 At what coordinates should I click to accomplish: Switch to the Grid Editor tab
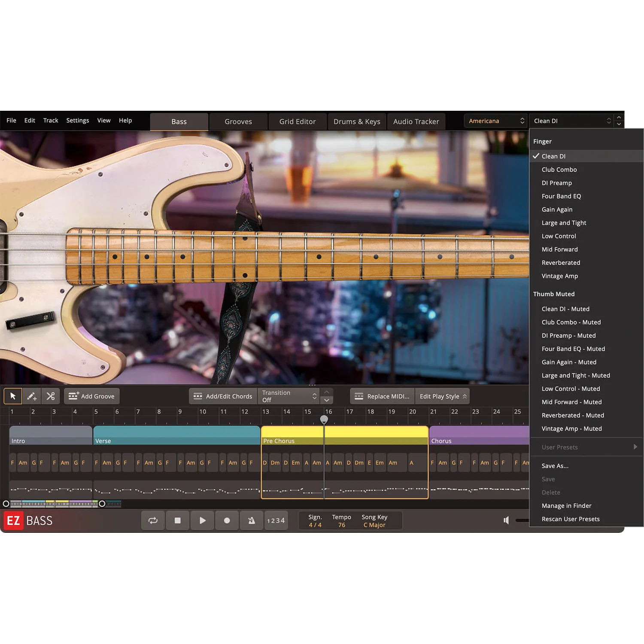[298, 122]
